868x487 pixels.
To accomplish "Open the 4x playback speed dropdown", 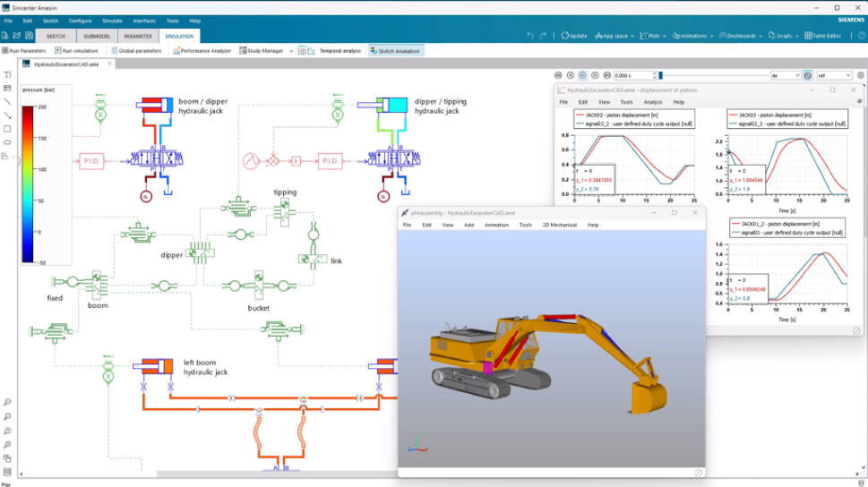I will click(x=786, y=76).
